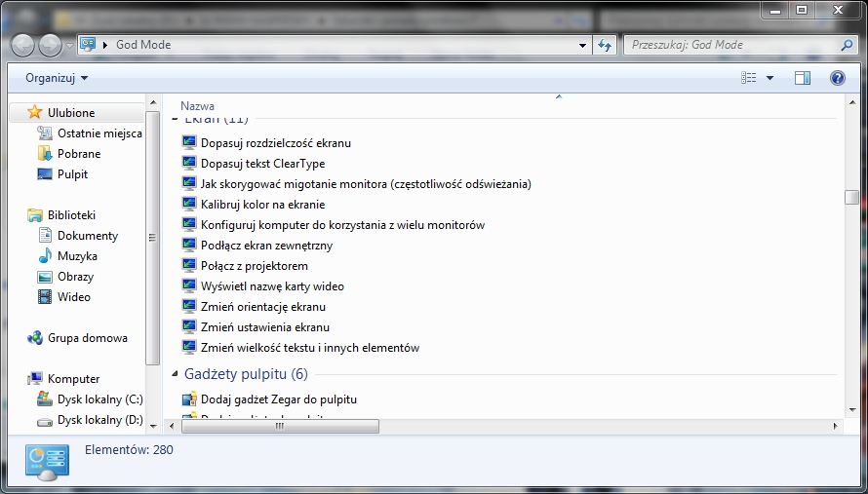868x494 pixels.
Task: Click Gadżety pulpitu (6) group header
Action: coord(246,374)
